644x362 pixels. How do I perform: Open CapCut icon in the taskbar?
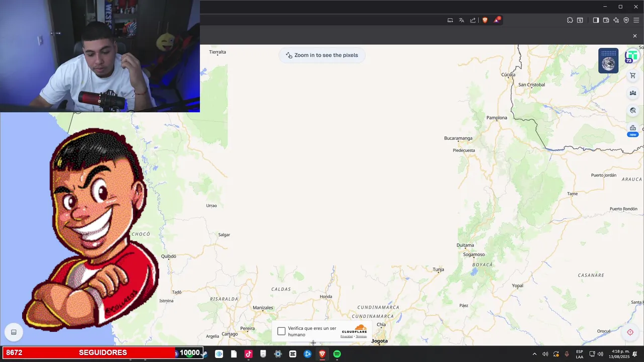tap(293, 354)
